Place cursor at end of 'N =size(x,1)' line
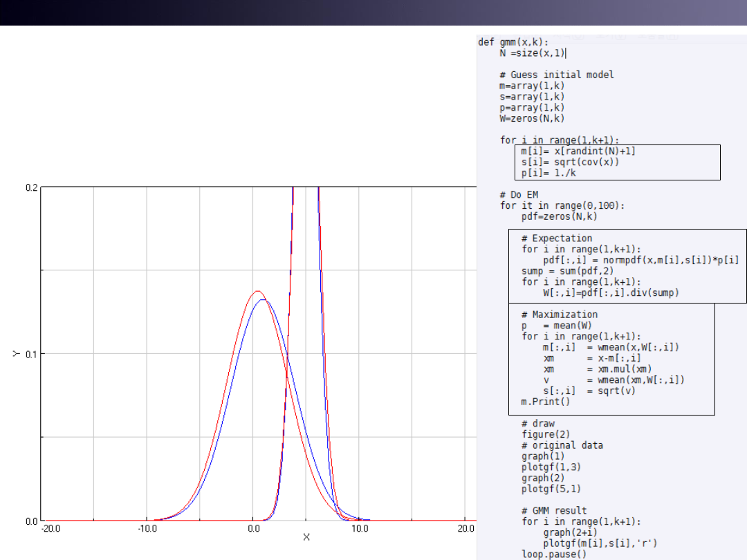 (x=566, y=53)
